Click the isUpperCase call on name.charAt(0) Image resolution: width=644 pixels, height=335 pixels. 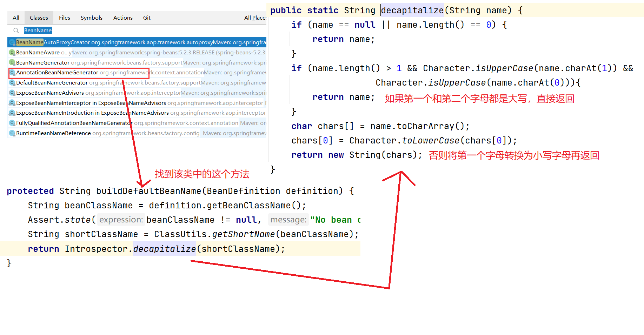[x=457, y=82]
